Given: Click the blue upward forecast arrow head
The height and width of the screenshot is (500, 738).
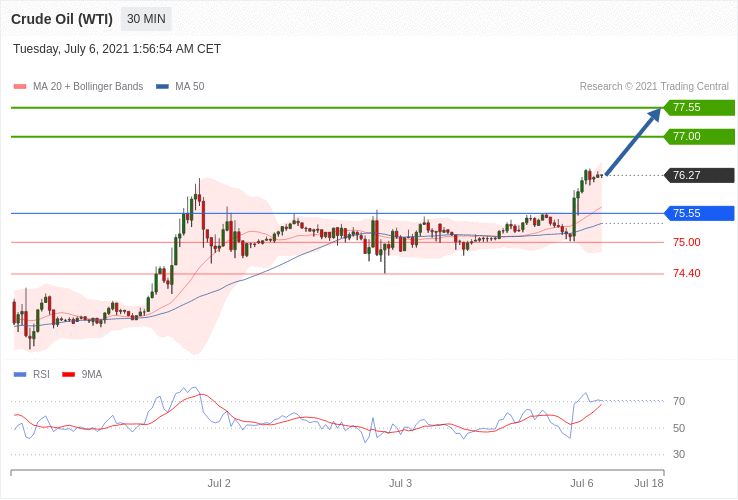Looking at the screenshot, I should click(654, 116).
